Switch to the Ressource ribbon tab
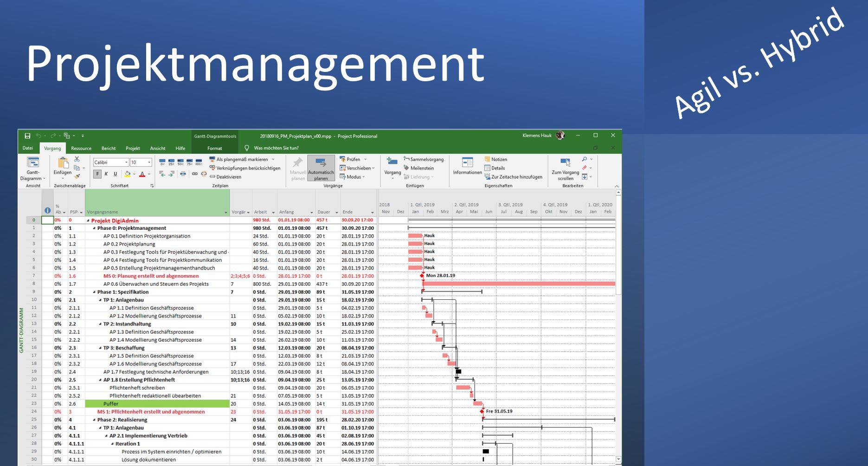Screen dimensions: 868x466 (81, 149)
